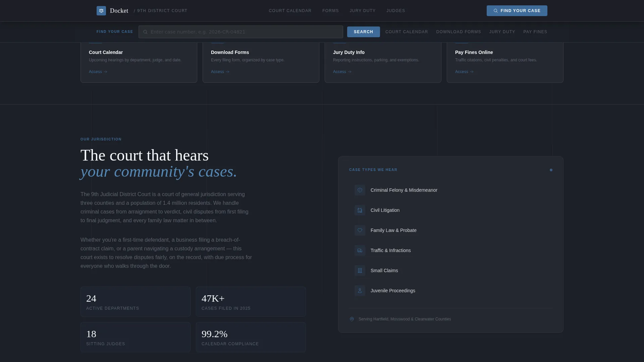Click the Case Types We Hear heading
The height and width of the screenshot is (362, 644).
373,170
